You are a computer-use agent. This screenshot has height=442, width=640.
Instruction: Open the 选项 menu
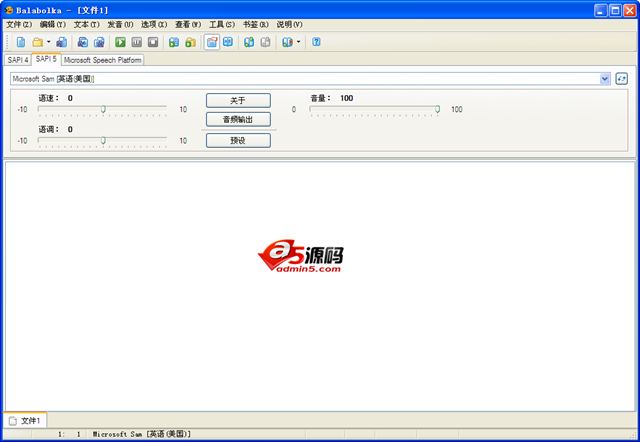[x=154, y=24]
